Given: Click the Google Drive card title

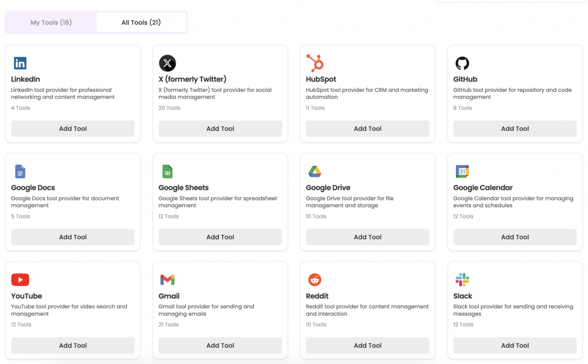Looking at the screenshot, I should (328, 187).
